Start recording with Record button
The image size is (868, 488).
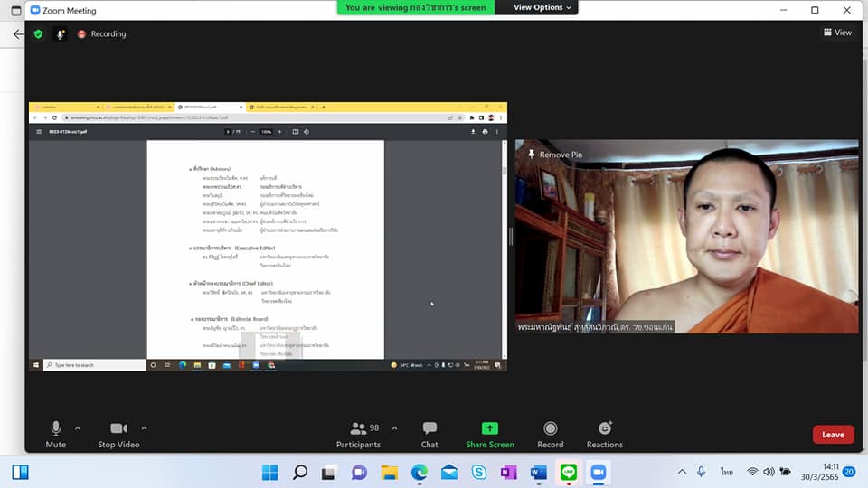pyautogui.click(x=551, y=435)
